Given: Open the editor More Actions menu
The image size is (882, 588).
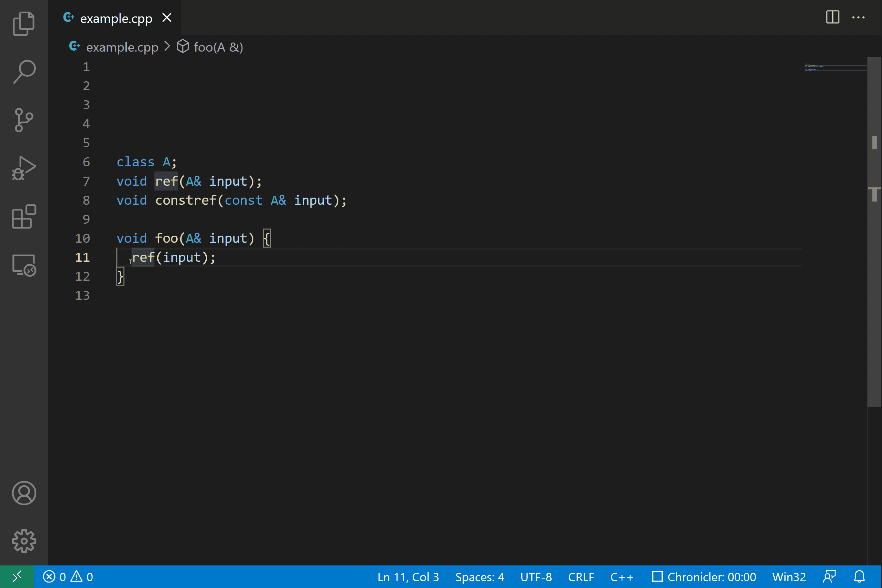Looking at the screenshot, I should tap(858, 17).
